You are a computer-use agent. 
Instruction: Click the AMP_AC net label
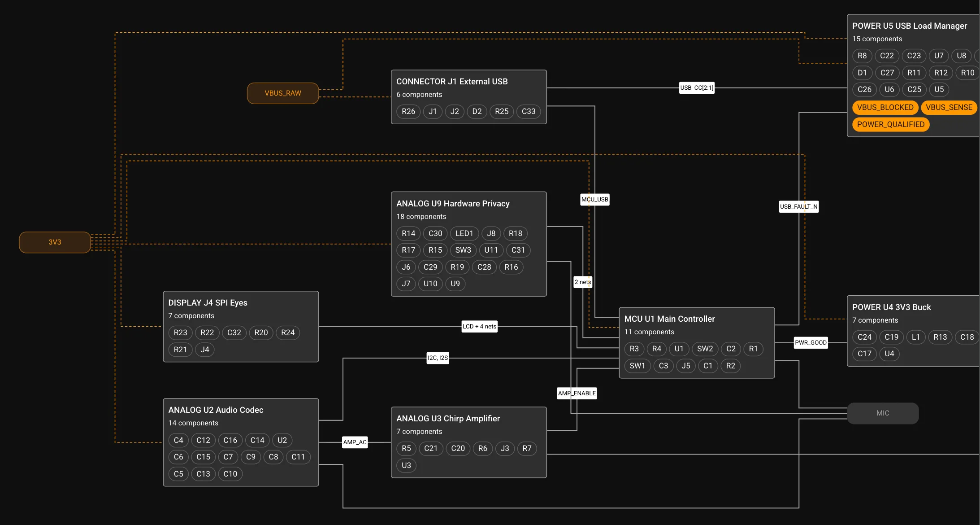(355, 442)
